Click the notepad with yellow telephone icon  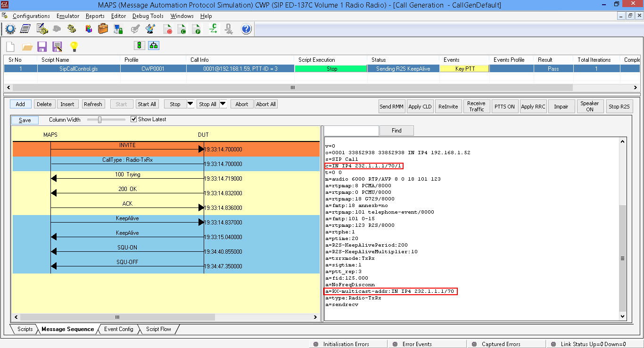[x=41, y=29]
